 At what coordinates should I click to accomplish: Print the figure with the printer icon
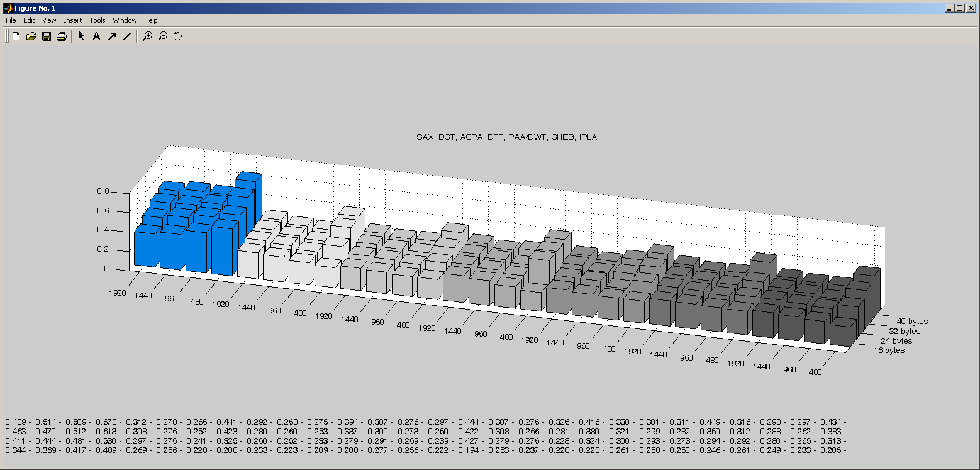click(x=61, y=36)
